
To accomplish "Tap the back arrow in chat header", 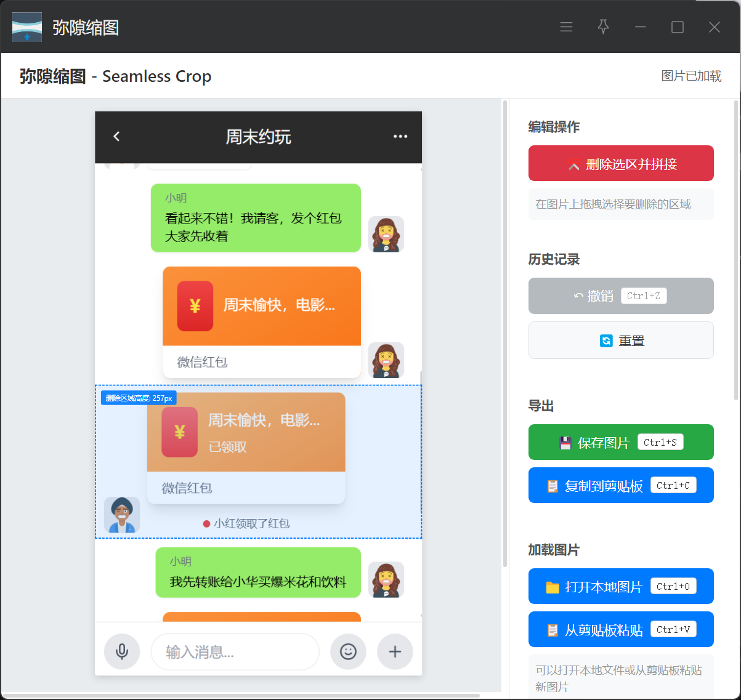I will point(116,137).
